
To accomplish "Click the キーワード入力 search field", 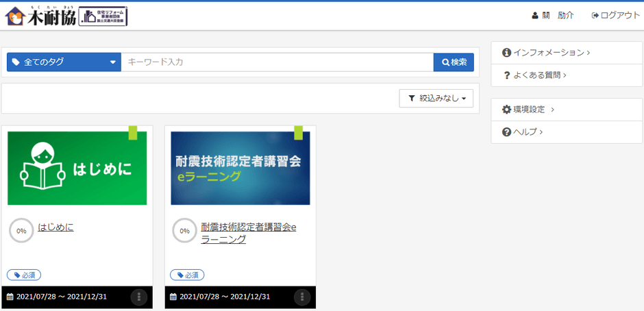I will point(277,62).
